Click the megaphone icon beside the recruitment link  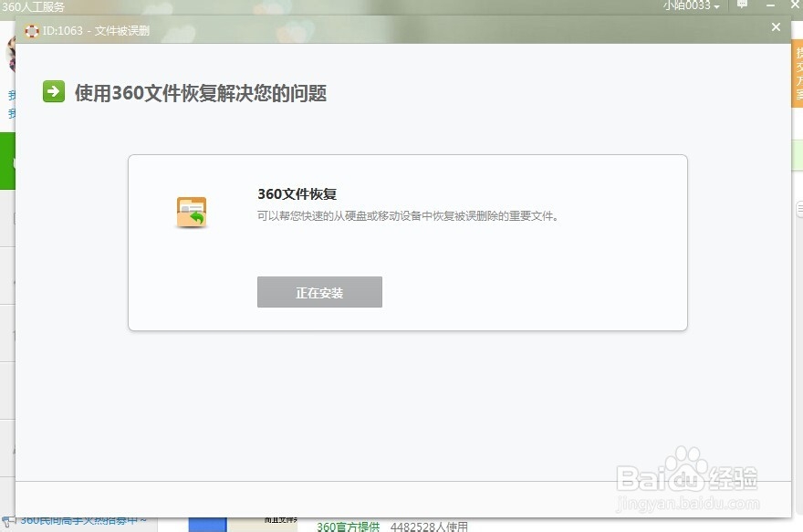coord(9,522)
